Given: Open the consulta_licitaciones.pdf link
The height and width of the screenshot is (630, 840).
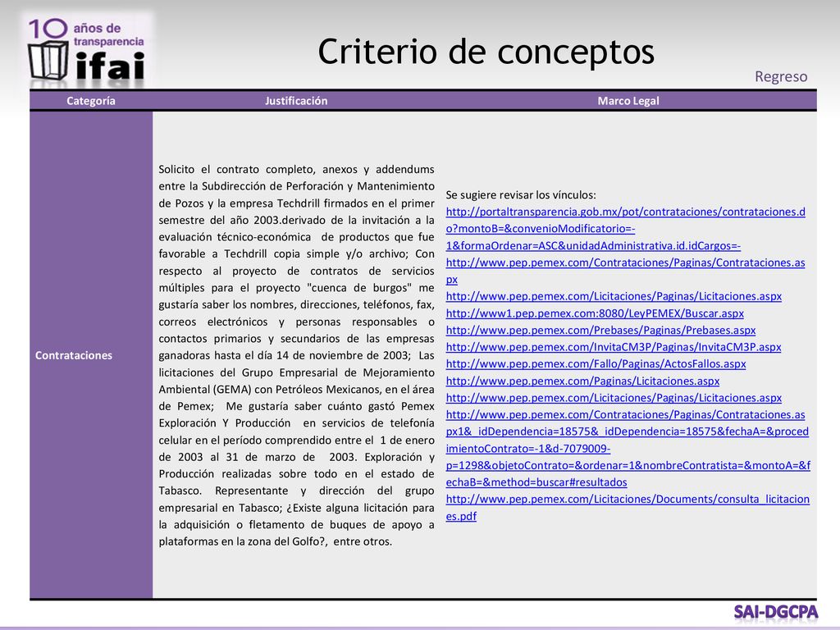Looking at the screenshot, I should [x=628, y=507].
